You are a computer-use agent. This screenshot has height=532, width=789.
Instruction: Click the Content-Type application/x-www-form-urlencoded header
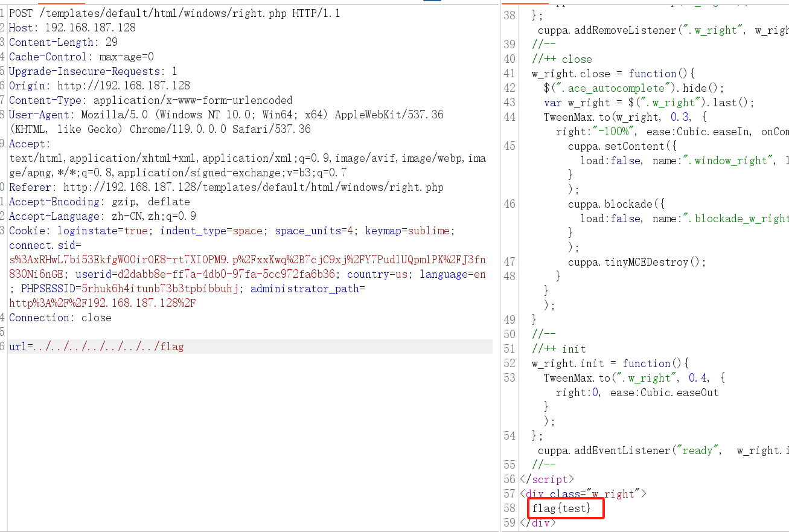pos(151,100)
